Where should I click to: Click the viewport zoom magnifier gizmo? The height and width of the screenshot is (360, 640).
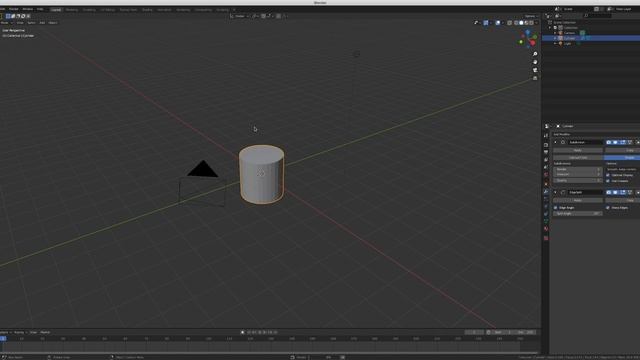point(535,54)
